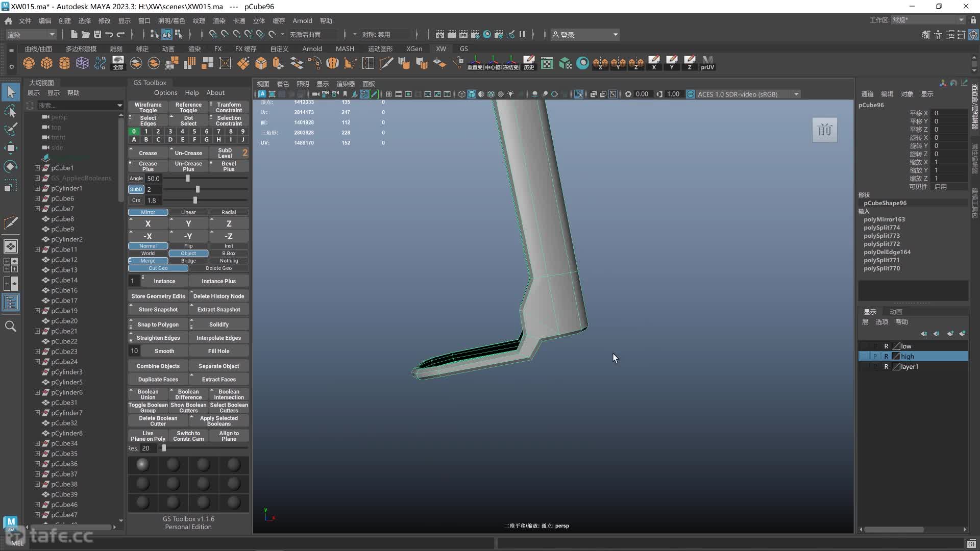Open the workspace 常规 dropdown
The height and width of the screenshot is (551, 980).
coord(928,20)
